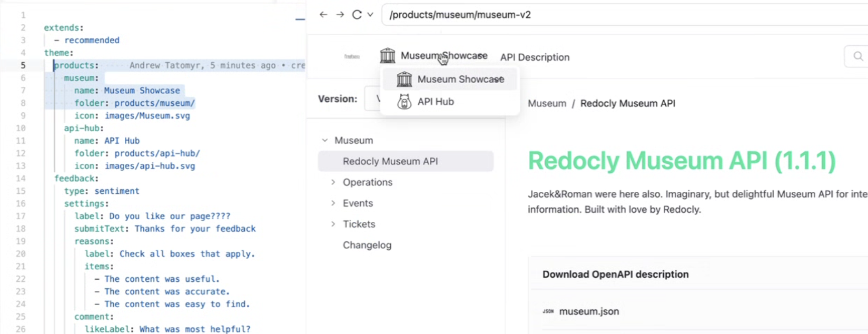Click 'submitText: Thanks for your feedback' line
This screenshot has width=868, height=334.
tap(165, 229)
